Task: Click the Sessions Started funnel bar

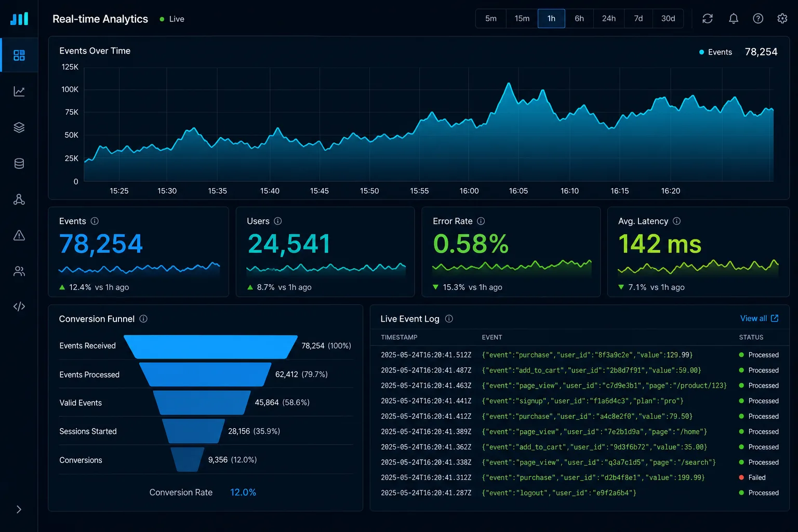Action: tap(194, 431)
